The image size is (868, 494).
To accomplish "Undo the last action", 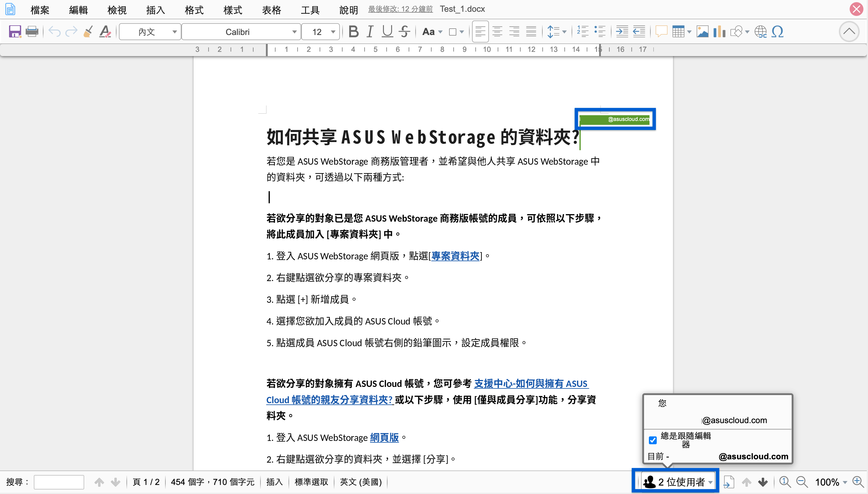I will click(x=54, y=32).
